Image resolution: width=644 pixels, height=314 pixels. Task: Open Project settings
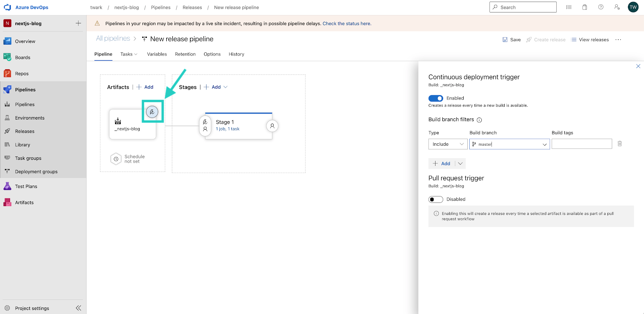click(x=32, y=308)
